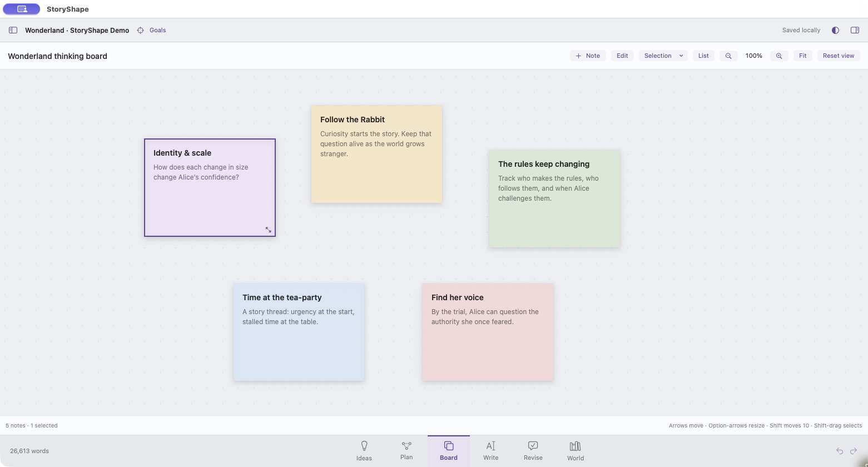Screen dimensions: 868x467
Task: Click the zoom out magnifier icon
Action: (728, 56)
